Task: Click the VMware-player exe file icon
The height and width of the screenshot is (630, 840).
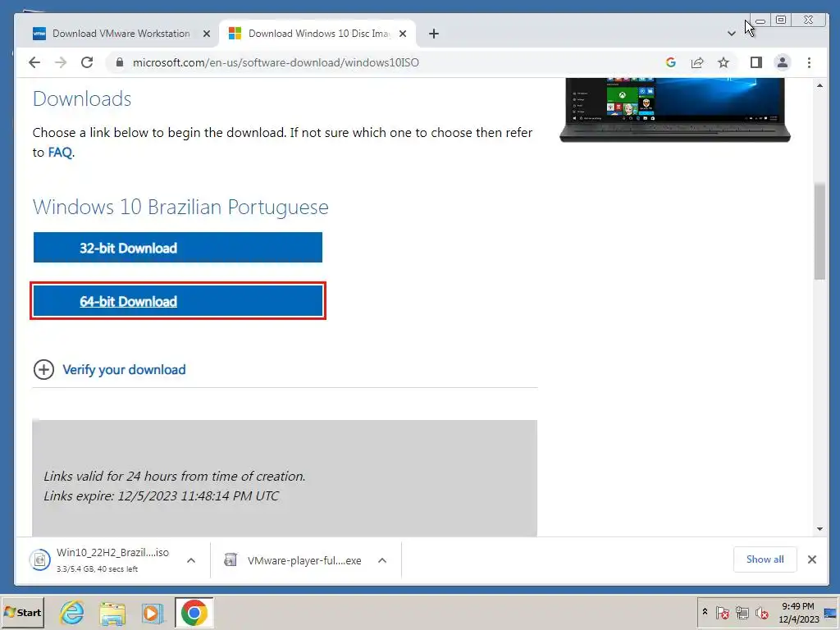Action: [231, 560]
